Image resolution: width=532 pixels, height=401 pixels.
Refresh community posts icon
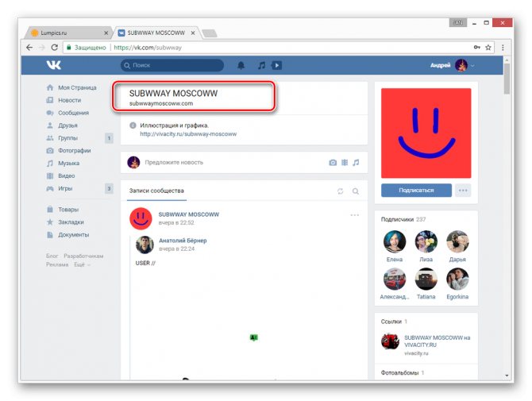click(341, 191)
